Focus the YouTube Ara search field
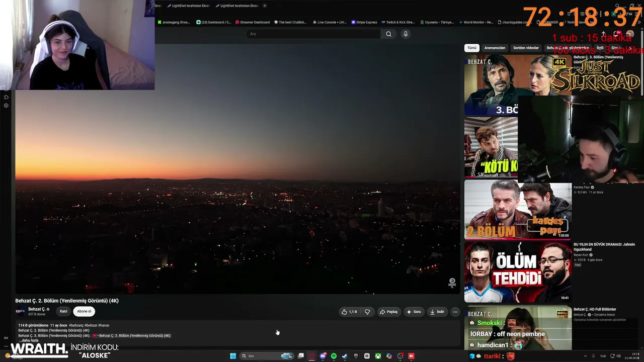Viewport: 644px width, 362px height. click(313, 34)
